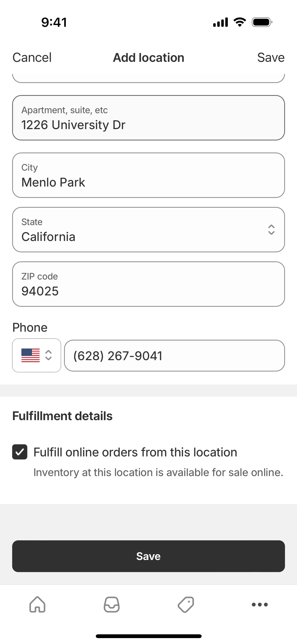Tap Save in the top navigation bar
This screenshot has width=297, height=644.
271,58
